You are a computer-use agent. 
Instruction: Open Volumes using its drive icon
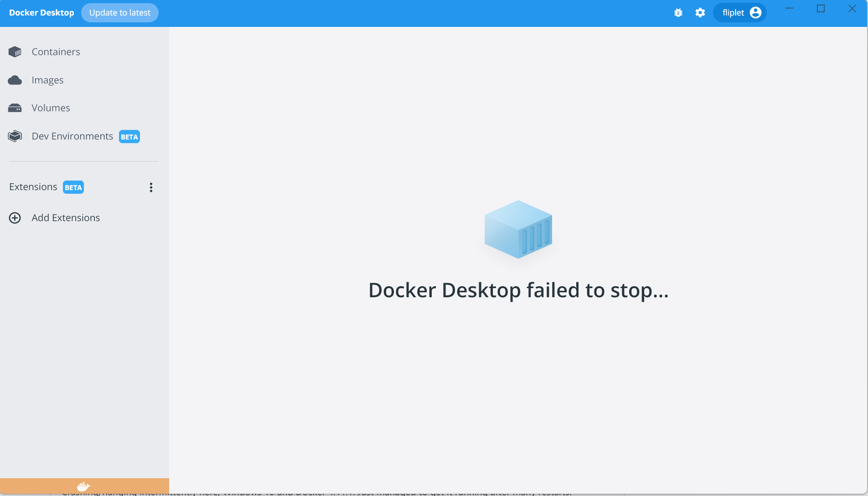(x=15, y=108)
